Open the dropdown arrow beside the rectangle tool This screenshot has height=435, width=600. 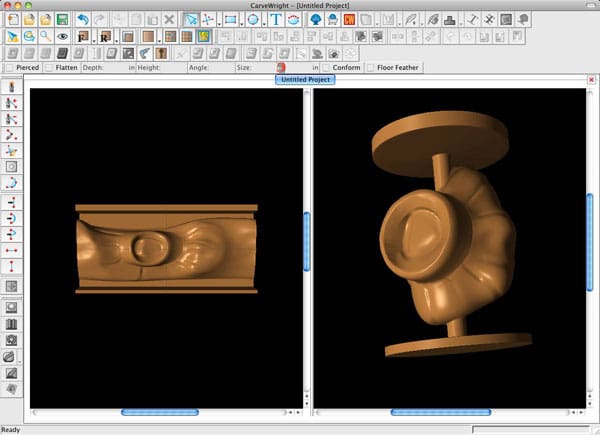242,24
